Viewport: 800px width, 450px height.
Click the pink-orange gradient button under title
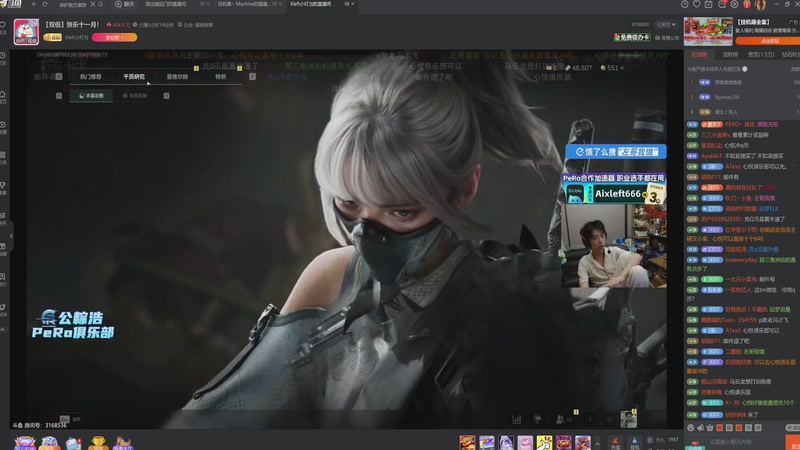[x=114, y=37]
